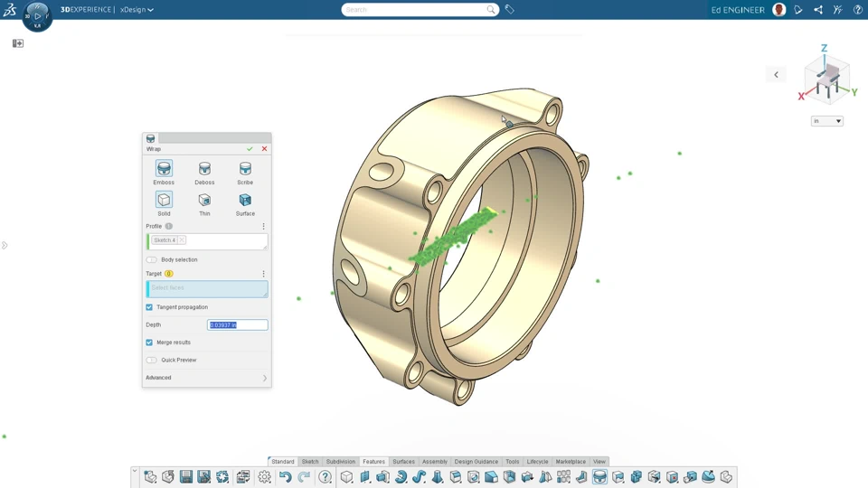This screenshot has height=488, width=868.
Task: Select the Thin wrap mode icon
Action: tap(204, 201)
